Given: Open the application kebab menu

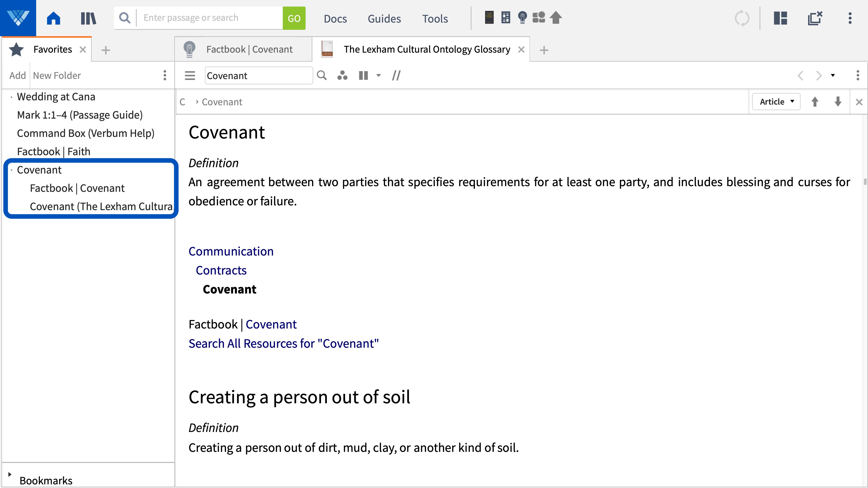Looking at the screenshot, I should [x=850, y=18].
